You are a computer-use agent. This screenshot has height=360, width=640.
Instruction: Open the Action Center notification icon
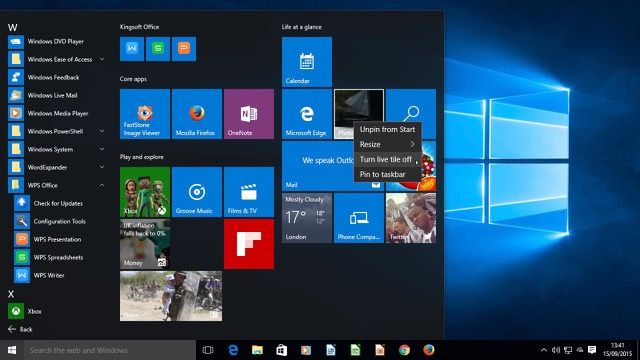click(x=592, y=350)
